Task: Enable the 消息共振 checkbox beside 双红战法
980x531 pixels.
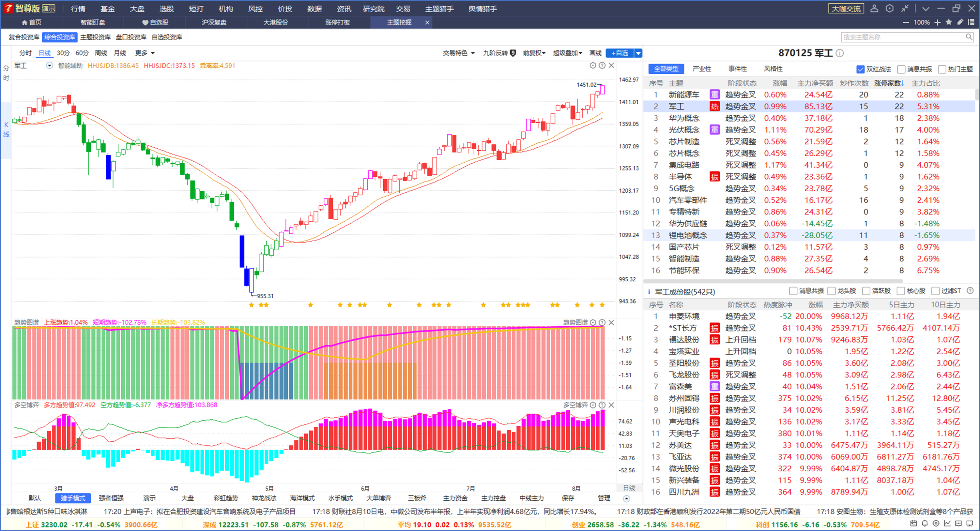Action: 901,69
